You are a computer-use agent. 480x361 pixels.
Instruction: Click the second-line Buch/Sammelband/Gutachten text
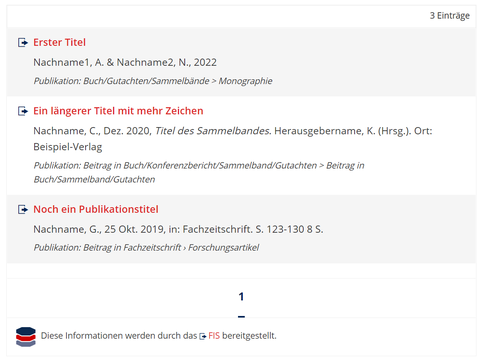[94, 179]
